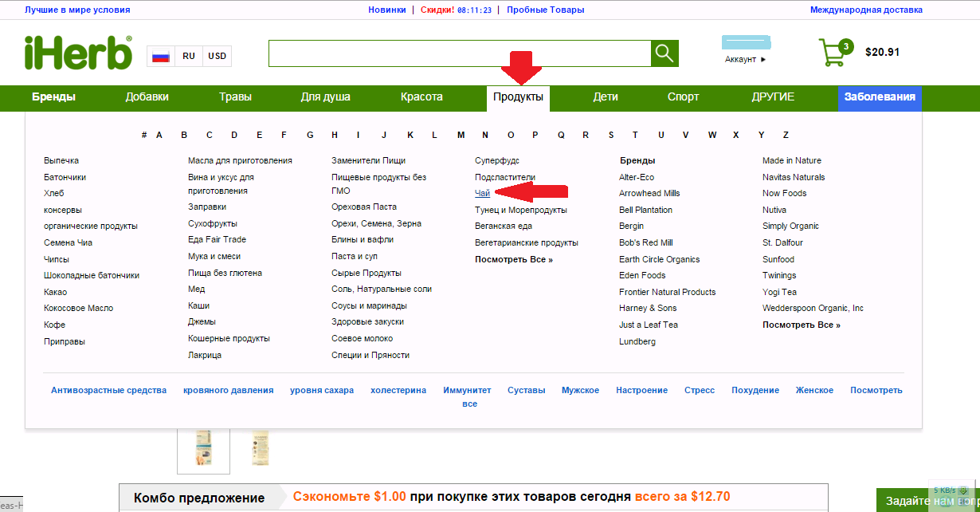Open Пробные Товары link
The image size is (980, 512).
pos(546,10)
